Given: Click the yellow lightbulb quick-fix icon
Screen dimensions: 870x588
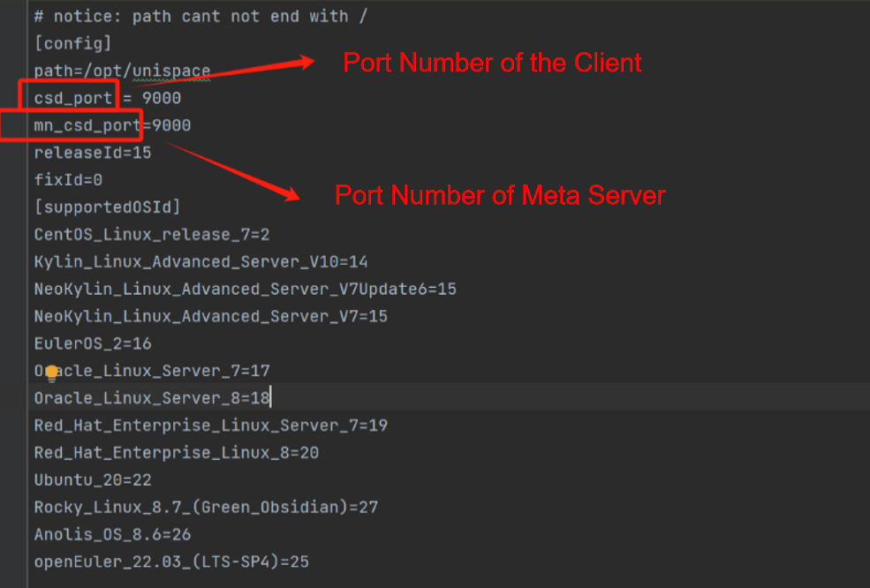Looking at the screenshot, I should point(52,373).
